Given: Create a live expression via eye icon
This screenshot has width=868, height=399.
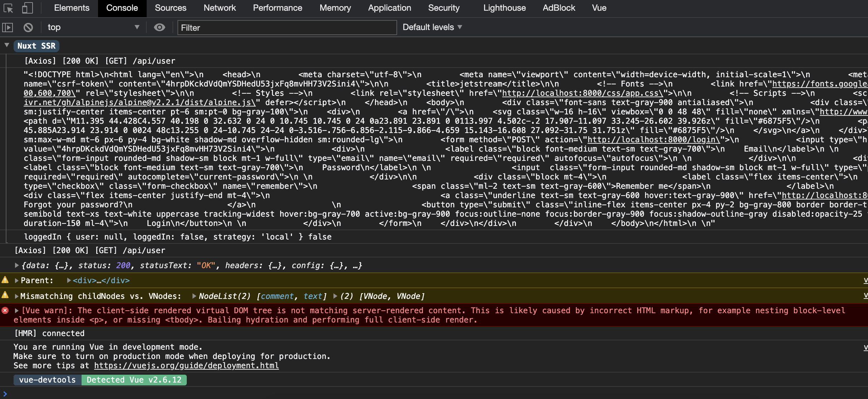Looking at the screenshot, I should click(160, 27).
